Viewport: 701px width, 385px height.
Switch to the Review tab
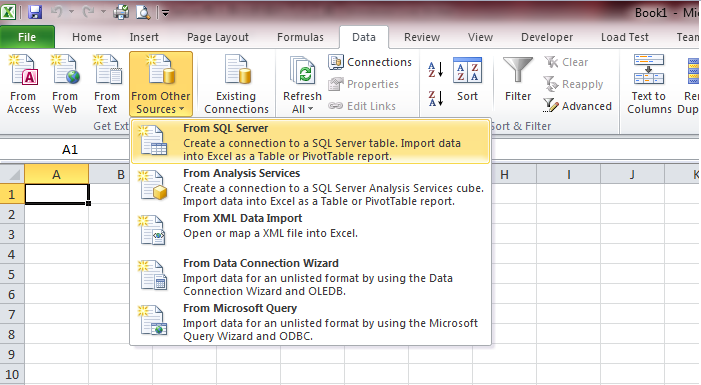pos(422,37)
